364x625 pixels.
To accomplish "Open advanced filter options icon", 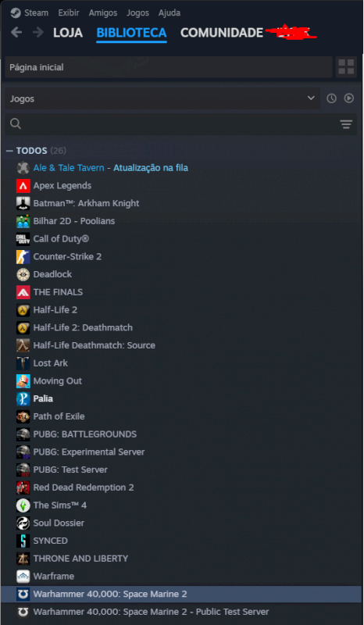I will coord(346,124).
